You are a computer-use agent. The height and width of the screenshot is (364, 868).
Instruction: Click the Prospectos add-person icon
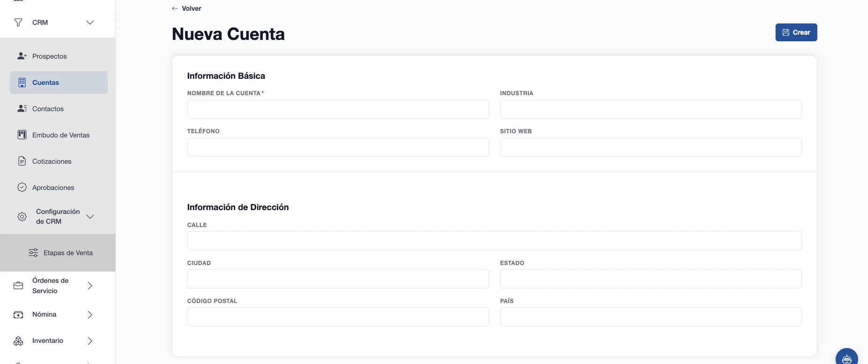(x=22, y=56)
